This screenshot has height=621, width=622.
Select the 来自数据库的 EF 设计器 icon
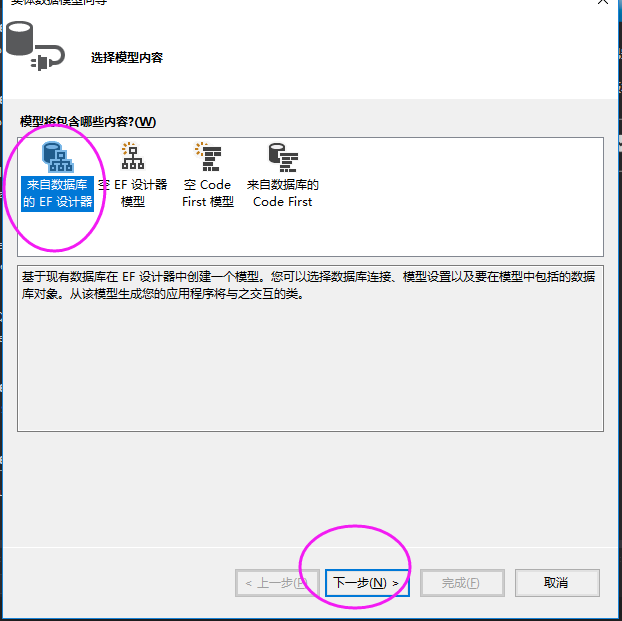pyautogui.click(x=58, y=157)
